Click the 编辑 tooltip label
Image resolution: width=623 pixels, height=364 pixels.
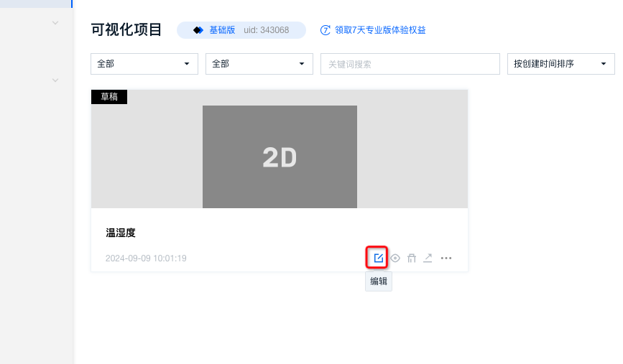[x=379, y=281]
